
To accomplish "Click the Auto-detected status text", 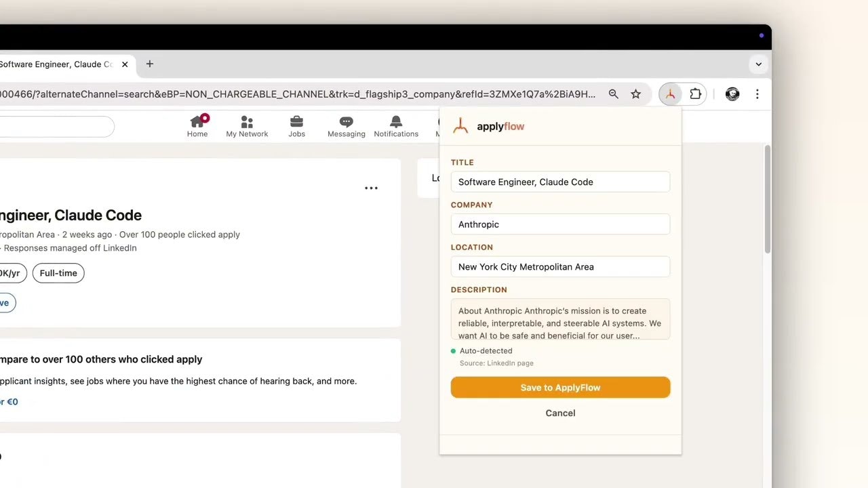I will [486, 351].
